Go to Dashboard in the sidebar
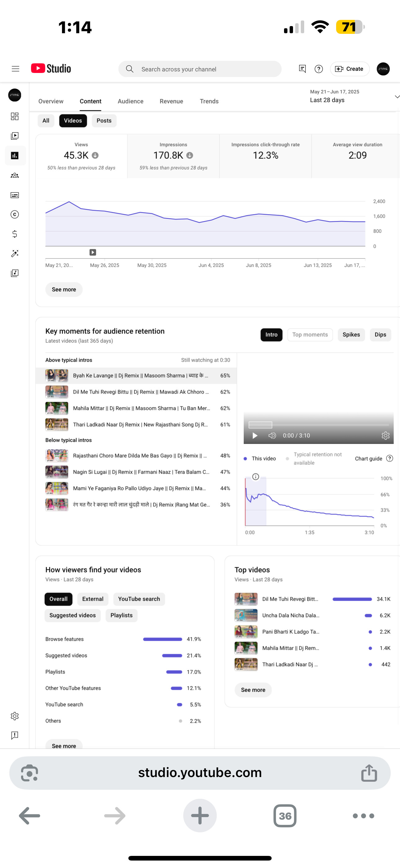The image size is (400, 868). (15, 116)
